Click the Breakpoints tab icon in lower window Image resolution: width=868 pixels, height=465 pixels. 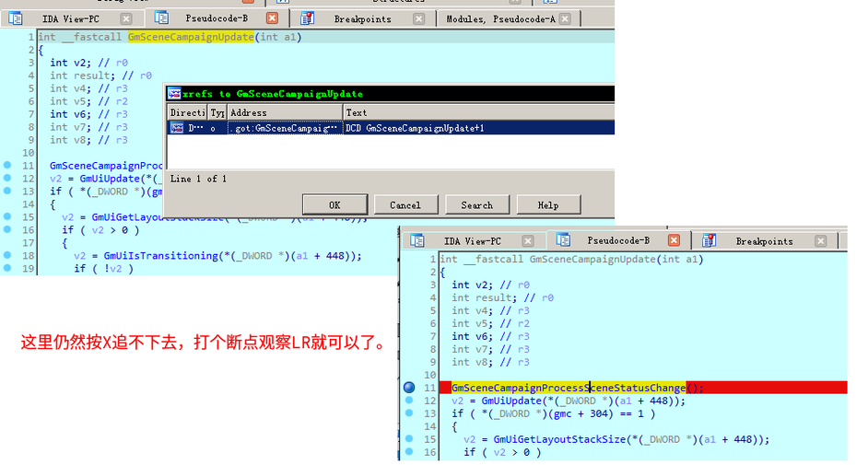click(x=710, y=240)
